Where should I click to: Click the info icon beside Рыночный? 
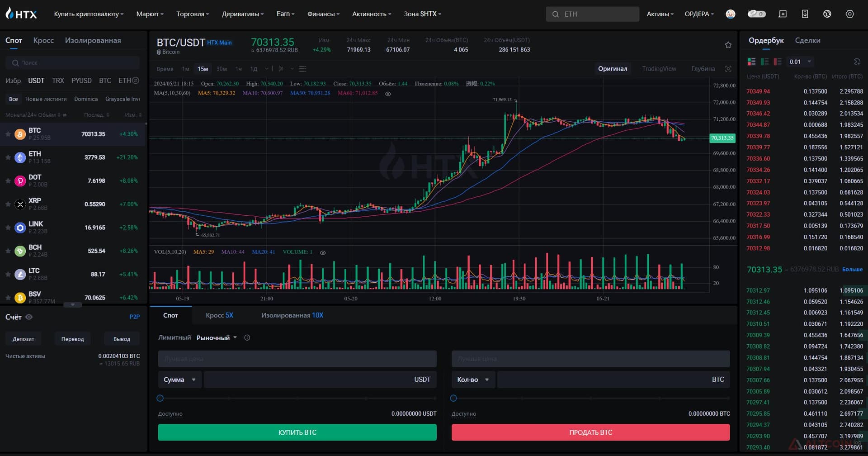pyautogui.click(x=247, y=337)
